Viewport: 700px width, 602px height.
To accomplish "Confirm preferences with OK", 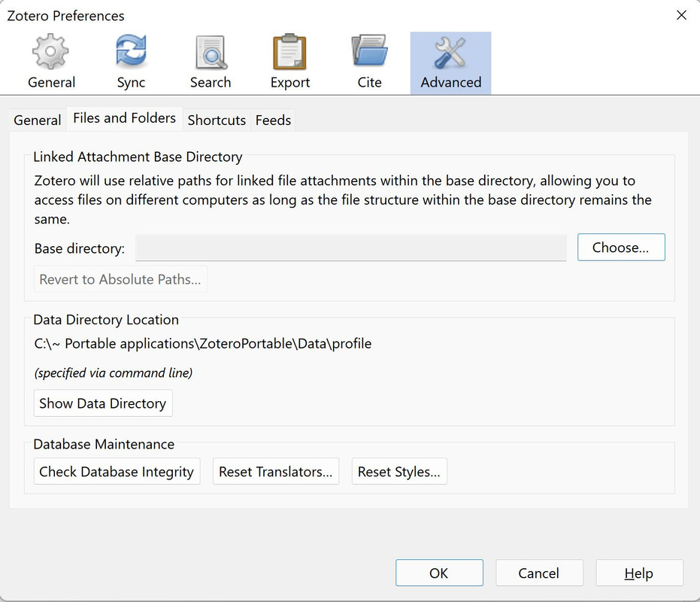I will point(439,573).
